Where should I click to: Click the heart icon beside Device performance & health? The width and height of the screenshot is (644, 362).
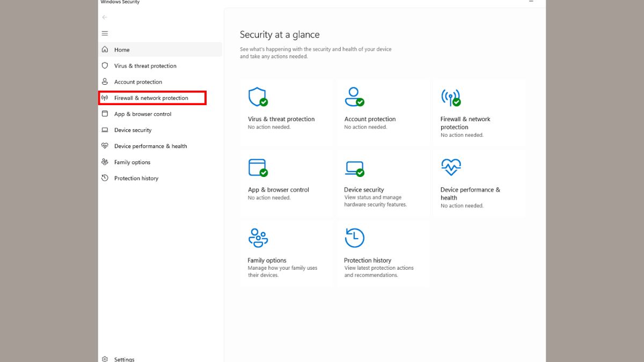(x=105, y=146)
